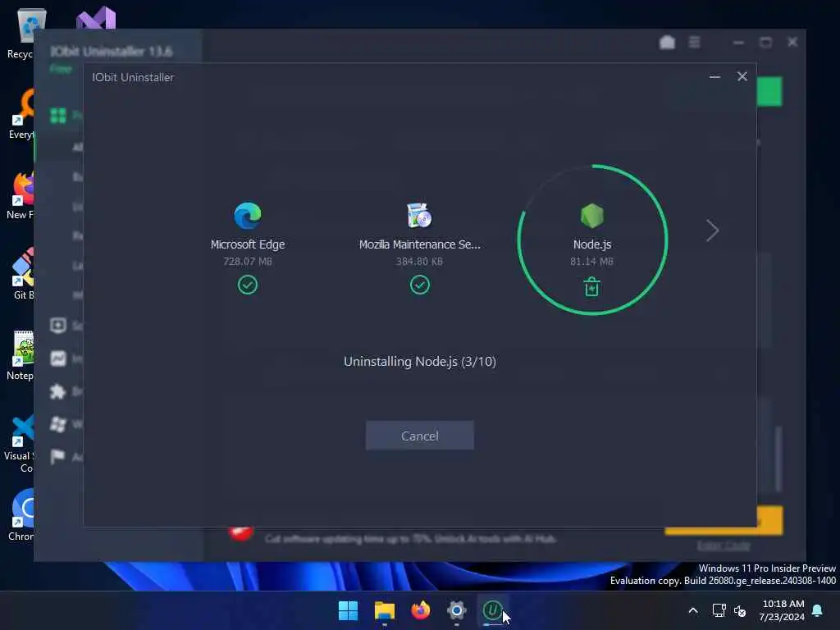Click the checkmark under Mozilla Maintenance Service
This screenshot has width=840, height=630.
pos(419,285)
